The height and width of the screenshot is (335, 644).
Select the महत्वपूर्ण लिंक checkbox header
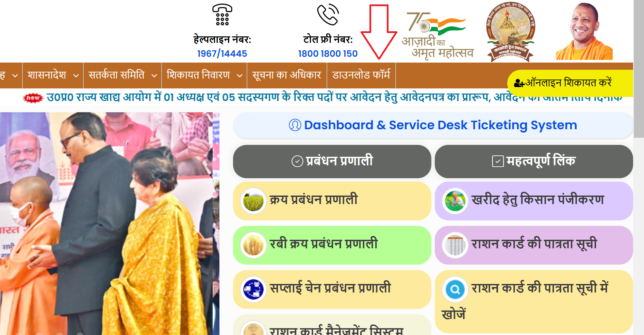tap(534, 161)
